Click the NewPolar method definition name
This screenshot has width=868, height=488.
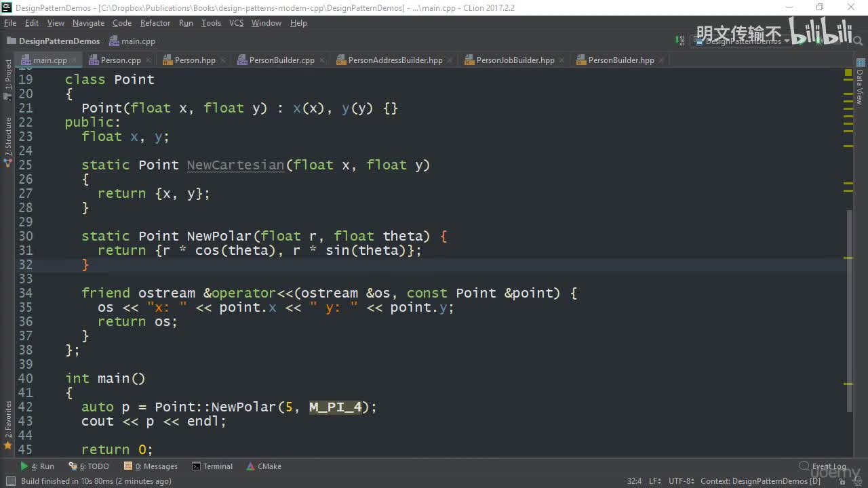(x=219, y=236)
